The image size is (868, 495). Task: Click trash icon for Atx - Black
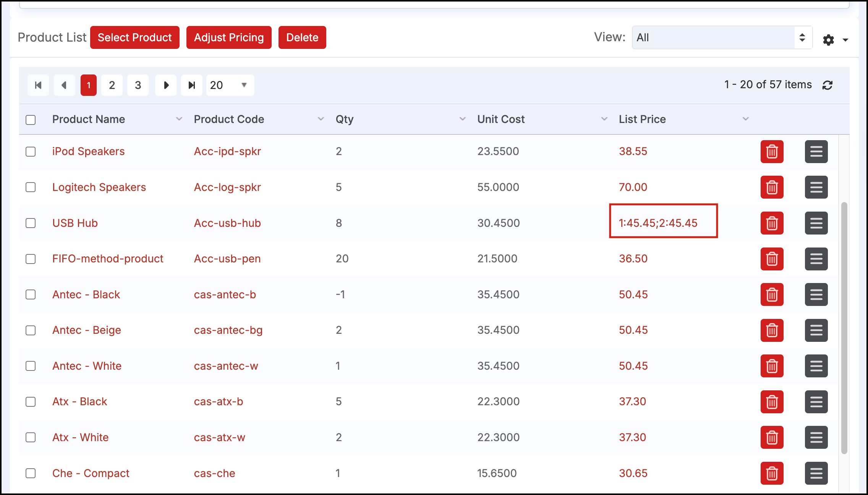(x=772, y=402)
